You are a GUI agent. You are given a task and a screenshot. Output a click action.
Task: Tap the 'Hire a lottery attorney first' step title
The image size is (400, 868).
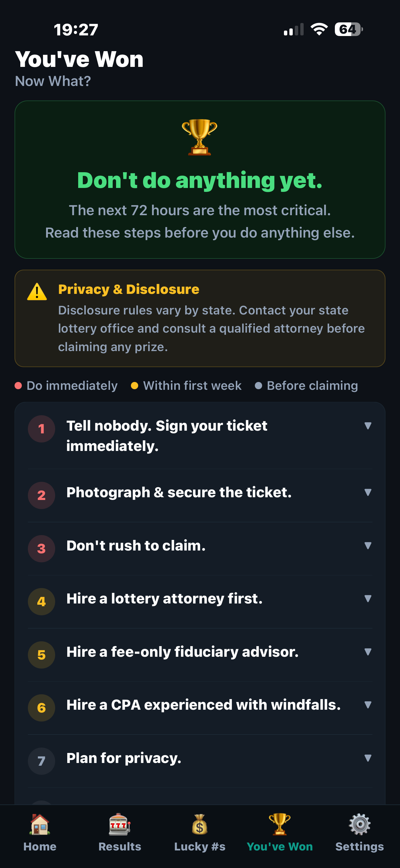click(164, 599)
